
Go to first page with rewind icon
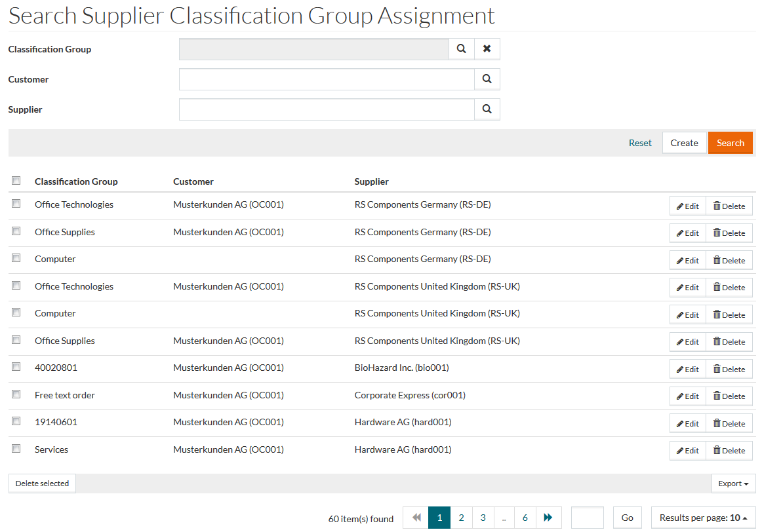pyautogui.click(x=416, y=518)
